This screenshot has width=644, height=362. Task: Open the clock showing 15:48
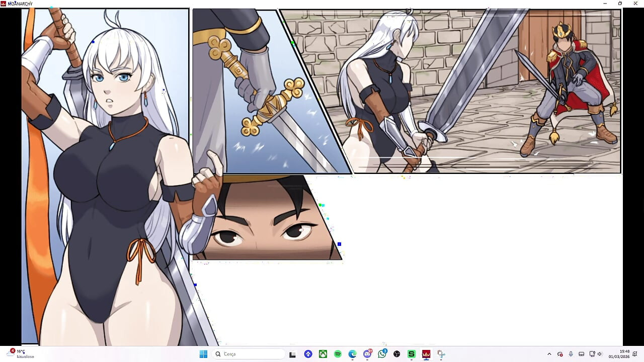[x=619, y=354]
